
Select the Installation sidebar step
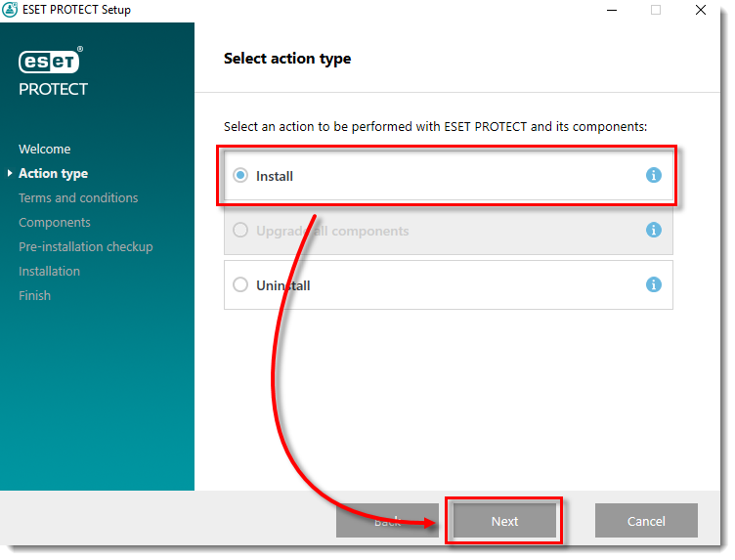(49, 272)
